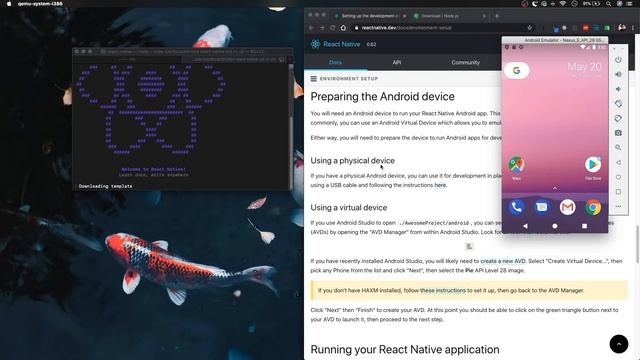Click emulator toolbar overview square icon

[x=618, y=191]
